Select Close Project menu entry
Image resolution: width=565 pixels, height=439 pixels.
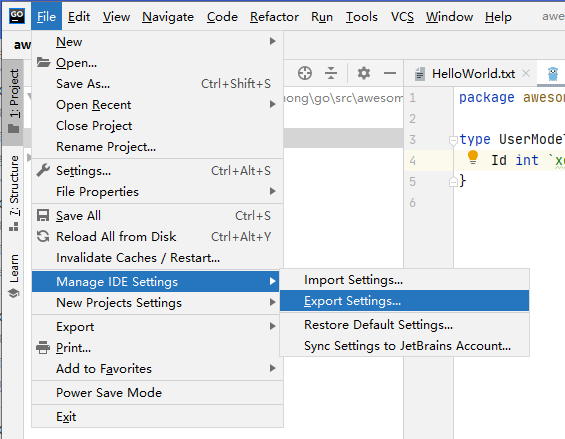157,125
